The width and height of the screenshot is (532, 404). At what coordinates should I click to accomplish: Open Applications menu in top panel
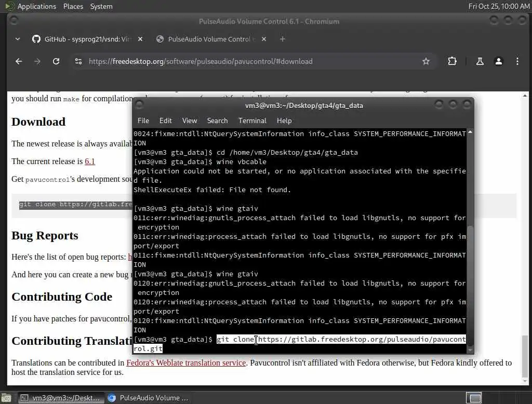pos(37,6)
